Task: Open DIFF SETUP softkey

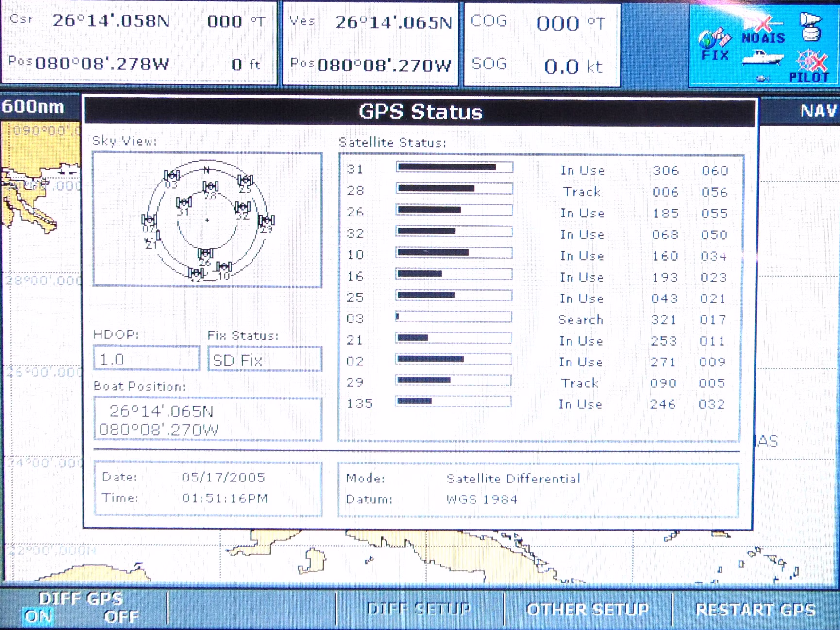Action: (x=419, y=609)
